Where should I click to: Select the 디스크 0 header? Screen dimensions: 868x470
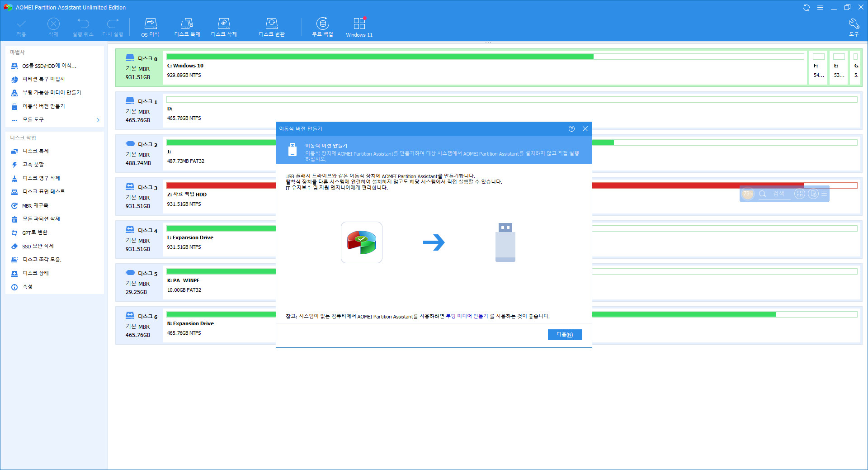pyautogui.click(x=139, y=67)
